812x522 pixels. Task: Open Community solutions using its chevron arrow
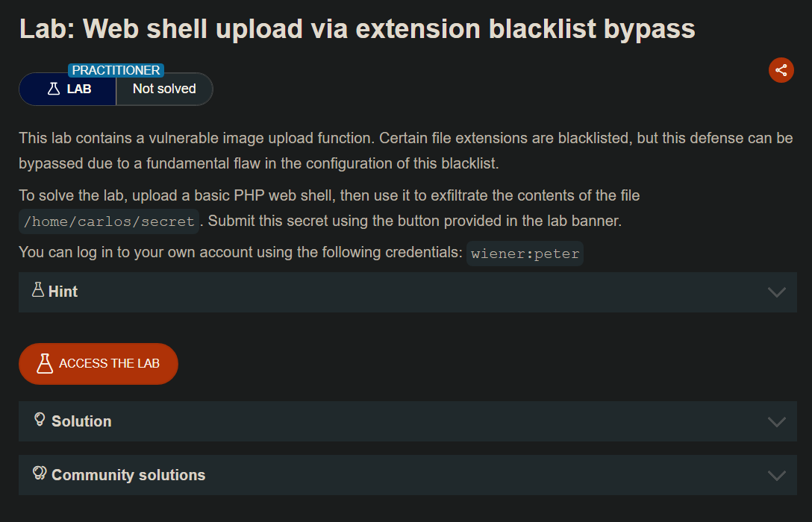(776, 476)
